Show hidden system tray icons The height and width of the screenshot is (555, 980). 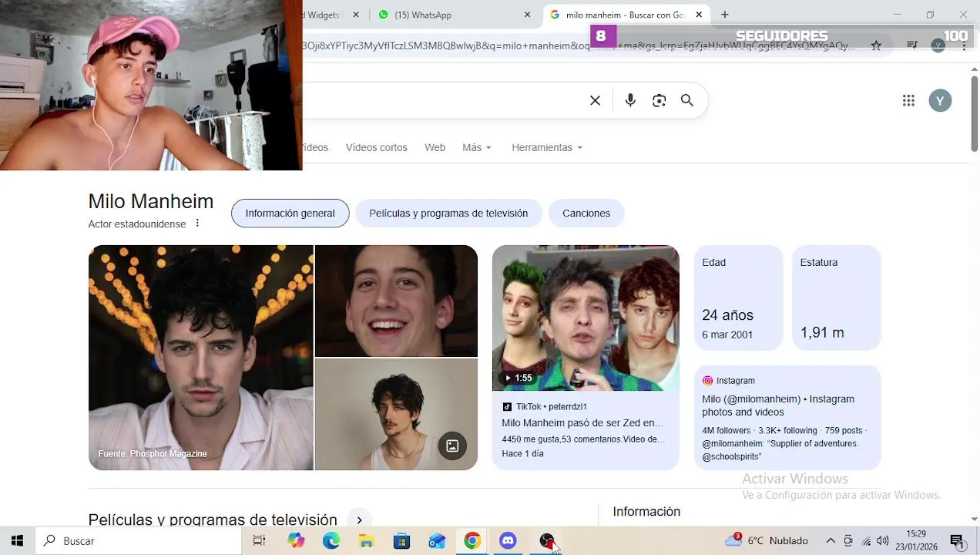(x=831, y=541)
